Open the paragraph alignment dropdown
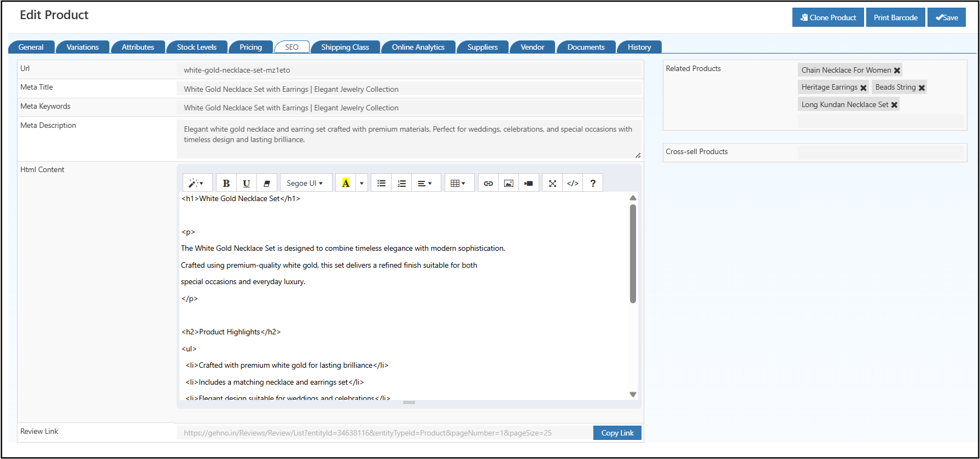The image size is (980, 459). [x=425, y=183]
